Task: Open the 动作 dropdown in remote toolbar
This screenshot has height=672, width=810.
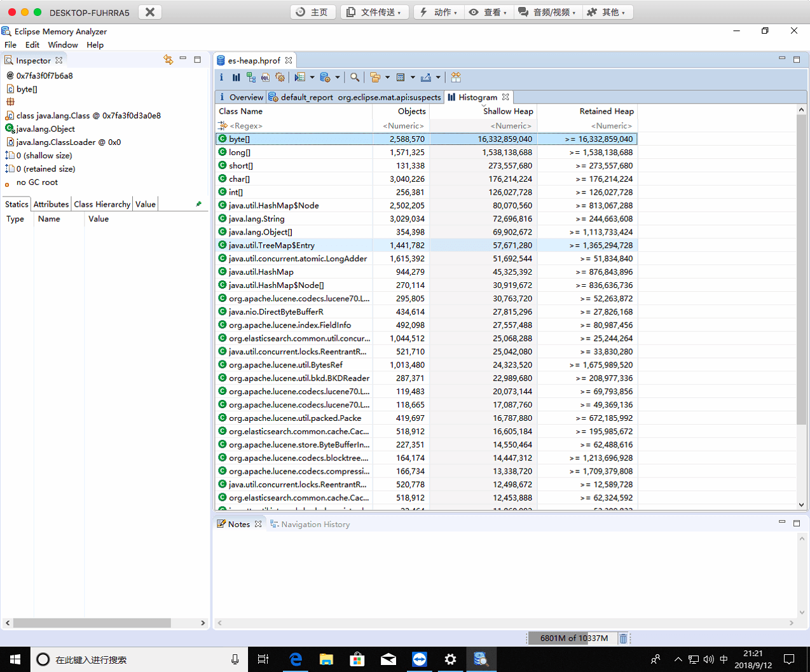Action: (438, 12)
